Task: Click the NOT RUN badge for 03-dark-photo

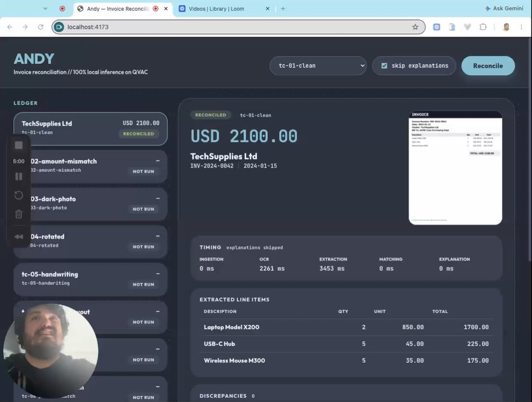Action: (x=143, y=209)
